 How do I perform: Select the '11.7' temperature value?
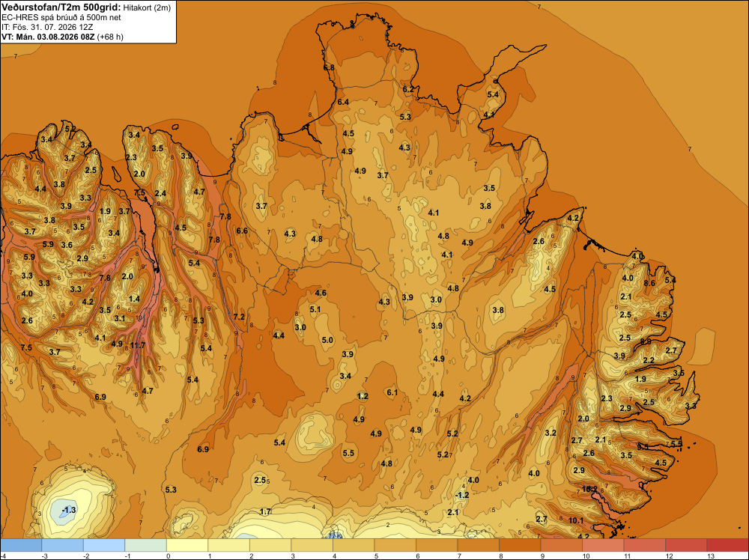138,346
